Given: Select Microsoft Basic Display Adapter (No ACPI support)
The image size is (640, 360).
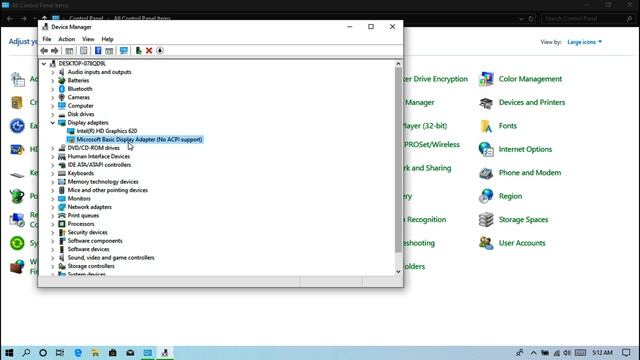Looking at the screenshot, I should (139, 140).
